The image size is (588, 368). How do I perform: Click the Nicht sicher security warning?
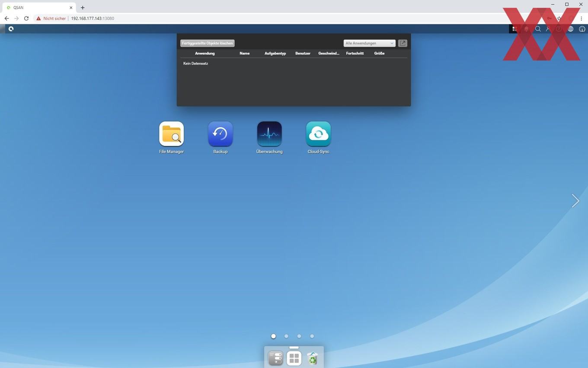tap(51, 19)
